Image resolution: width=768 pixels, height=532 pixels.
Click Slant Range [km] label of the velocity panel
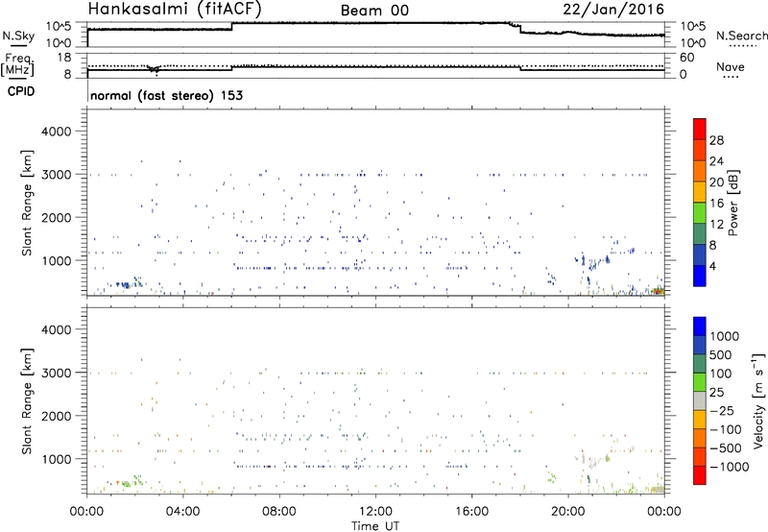click(27, 401)
